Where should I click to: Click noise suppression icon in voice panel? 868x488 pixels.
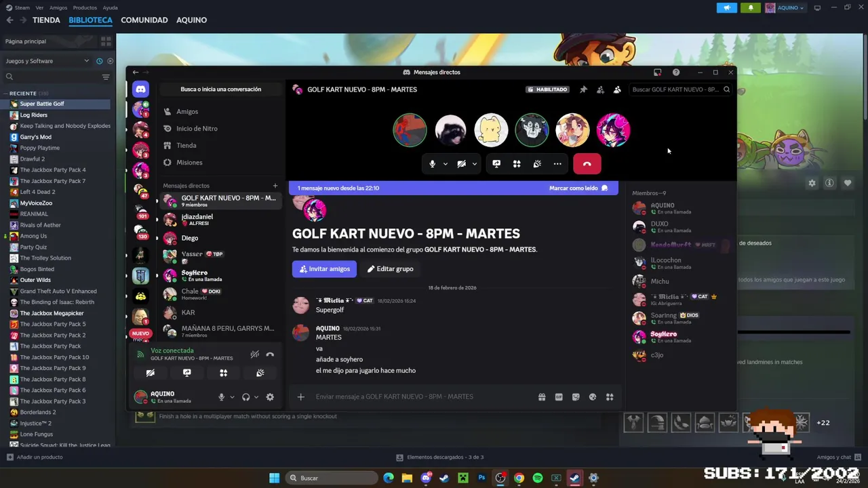(x=255, y=354)
